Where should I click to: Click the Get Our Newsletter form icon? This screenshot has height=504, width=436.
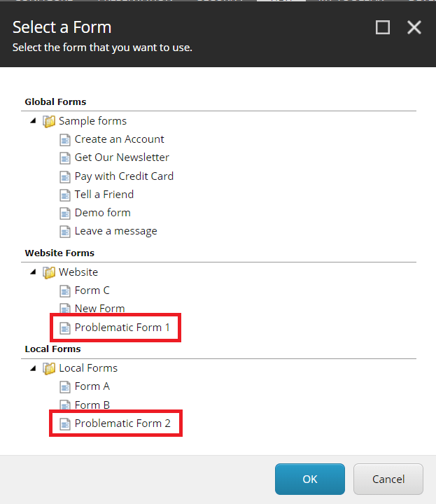[x=65, y=157]
